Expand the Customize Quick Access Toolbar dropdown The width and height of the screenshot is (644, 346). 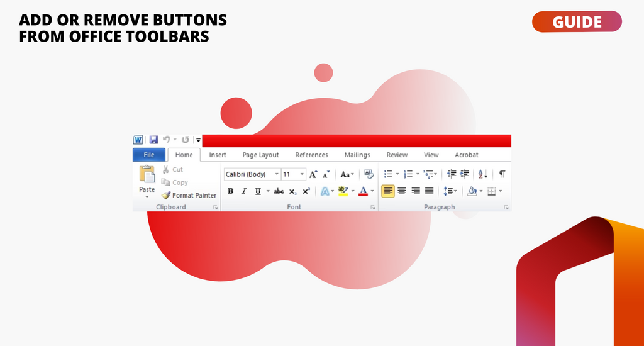coord(198,140)
